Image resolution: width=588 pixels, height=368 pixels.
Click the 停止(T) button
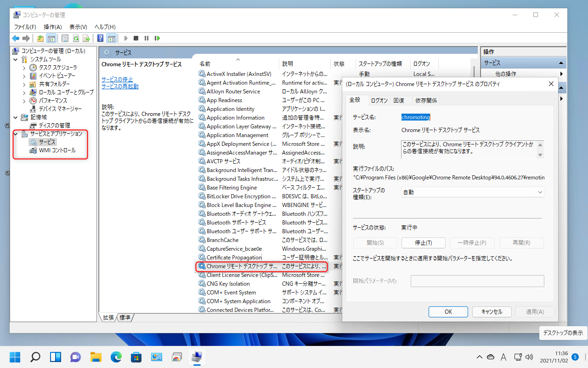[x=424, y=243]
